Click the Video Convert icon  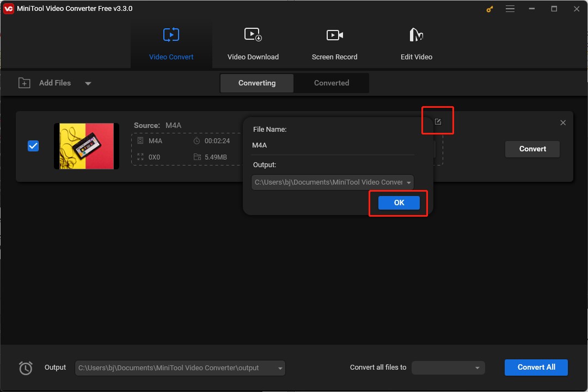tap(171, 35)
